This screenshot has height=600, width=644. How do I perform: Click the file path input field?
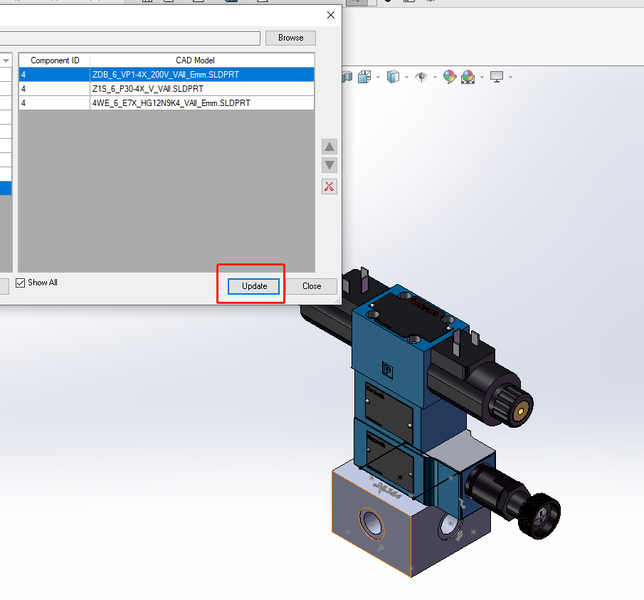pyautogui.click(x=130, y=38)
